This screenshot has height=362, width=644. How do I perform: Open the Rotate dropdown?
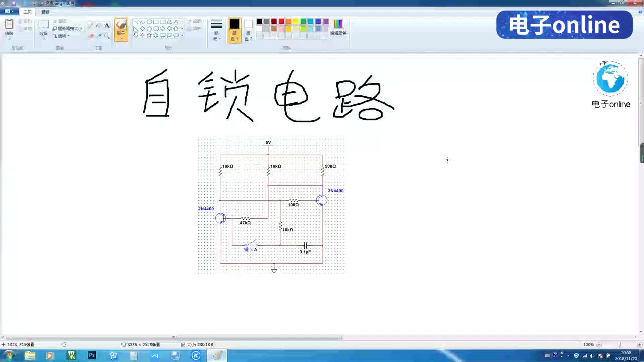[x=61, y=36]
